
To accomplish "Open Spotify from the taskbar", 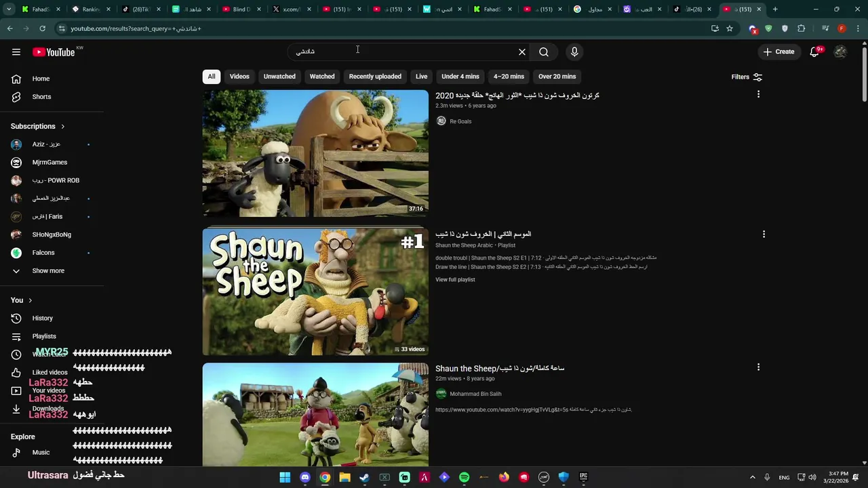I will click(x=464, y=477).
